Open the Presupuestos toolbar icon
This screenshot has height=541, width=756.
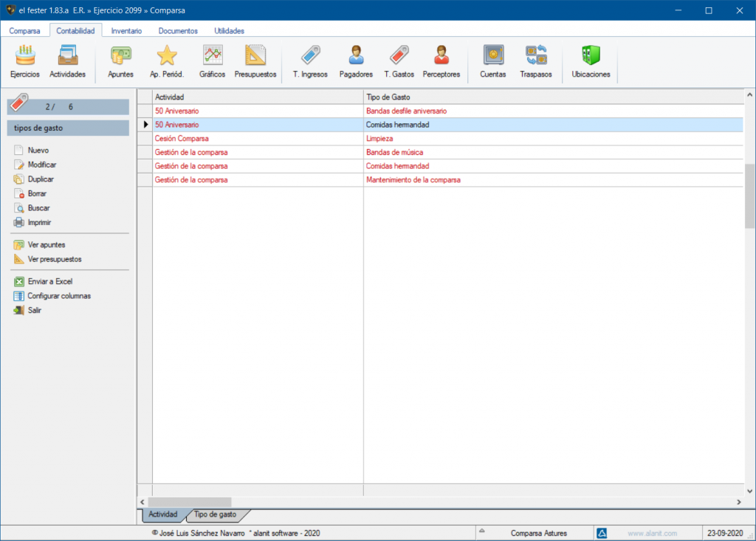coord(255,56)
